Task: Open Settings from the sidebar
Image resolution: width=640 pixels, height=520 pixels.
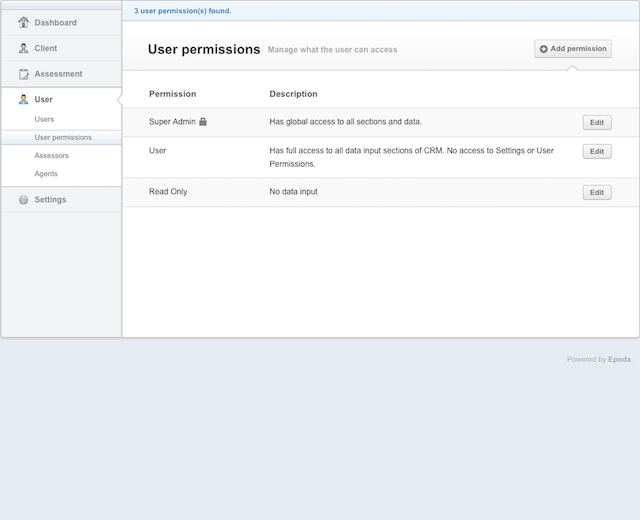Action: (x=61, y=200)
